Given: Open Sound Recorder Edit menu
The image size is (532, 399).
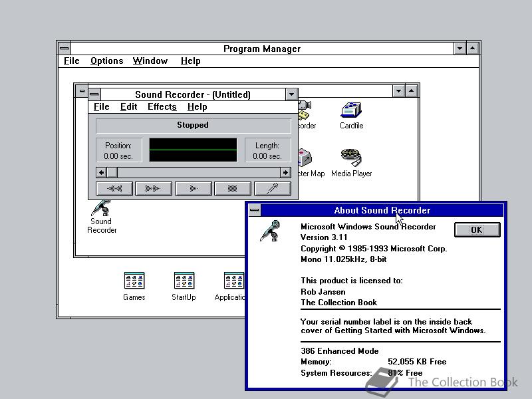Looking at the screenshot, I should click(x=128, y=106).
